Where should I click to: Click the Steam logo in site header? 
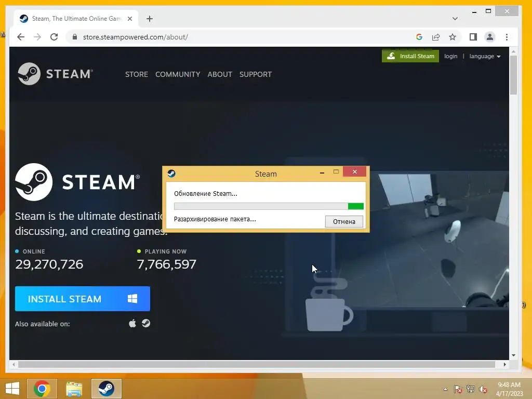tap(55, 74)
